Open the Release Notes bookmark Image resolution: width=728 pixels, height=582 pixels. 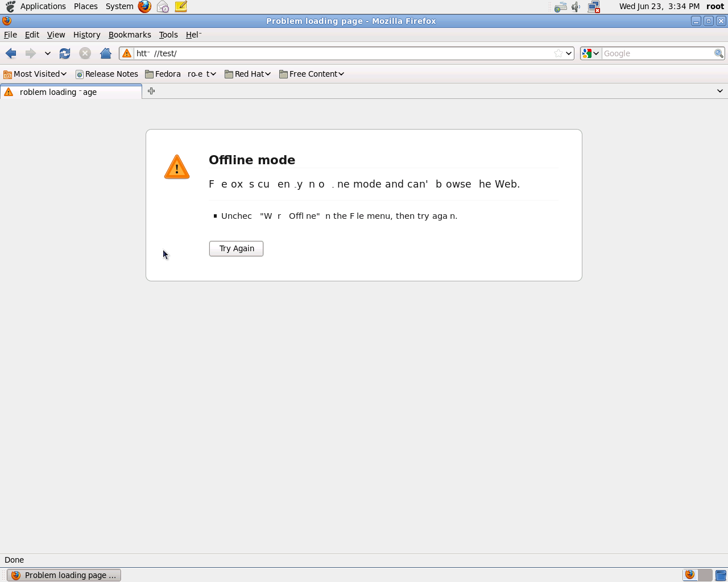(107, 74)
